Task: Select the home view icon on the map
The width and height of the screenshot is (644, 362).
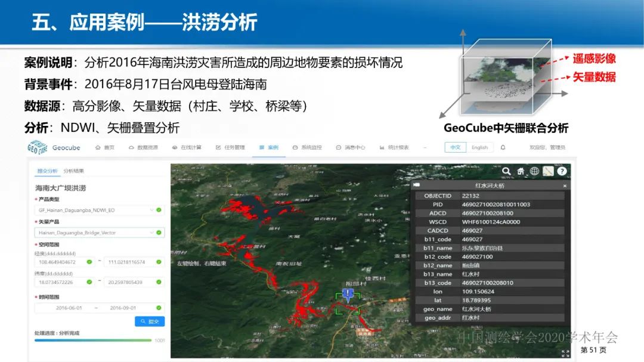Action: [x=520, y=171]
